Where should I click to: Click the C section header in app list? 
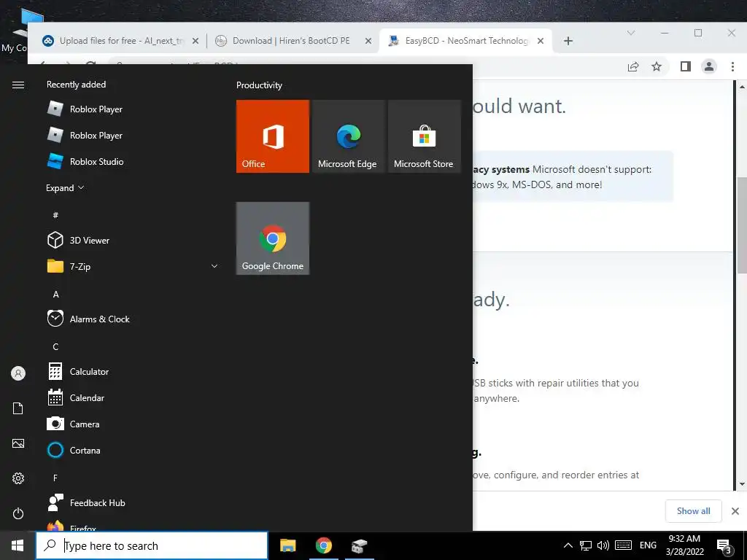pos(55,346)
